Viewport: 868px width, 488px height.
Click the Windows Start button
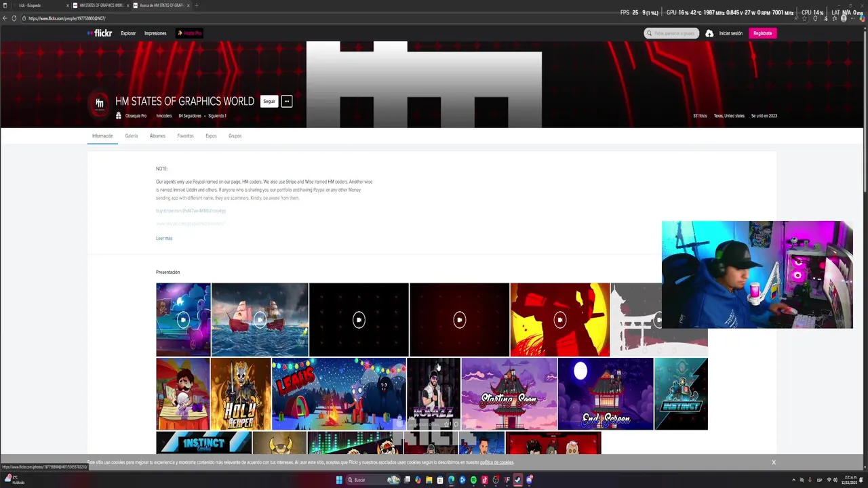click(339, 480)
